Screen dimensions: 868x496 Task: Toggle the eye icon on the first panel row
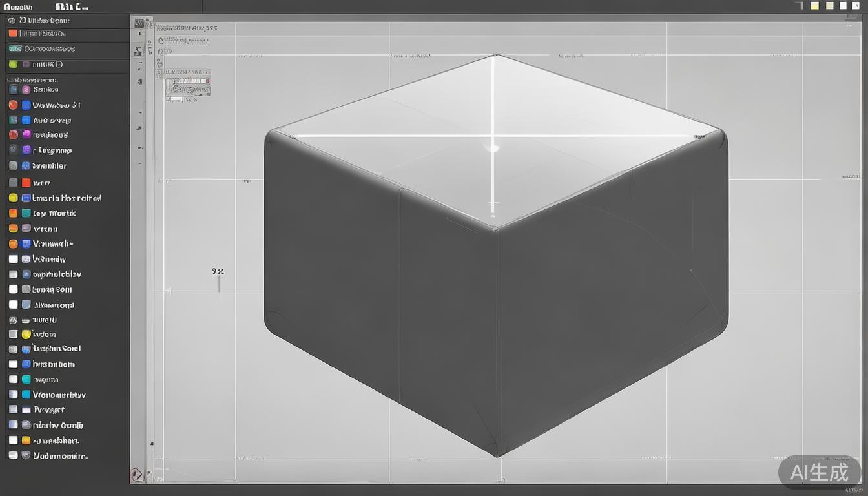12,21
